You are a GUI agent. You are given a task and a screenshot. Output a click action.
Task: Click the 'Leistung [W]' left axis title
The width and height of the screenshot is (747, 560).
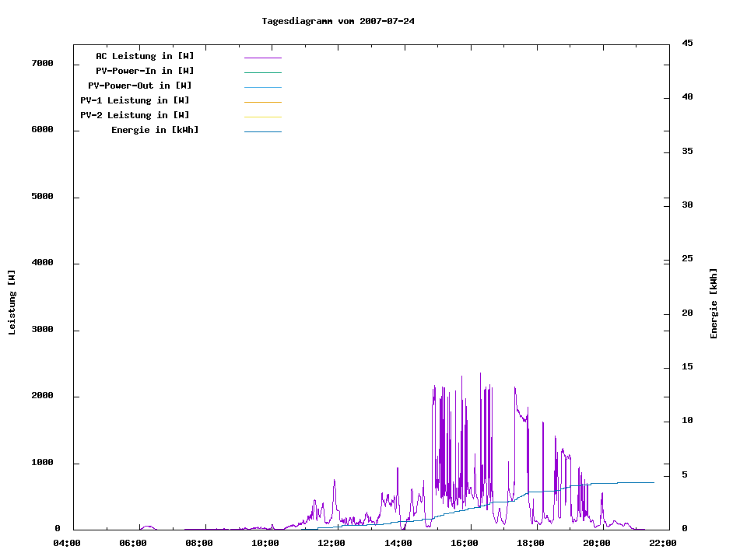pos(12,303)
